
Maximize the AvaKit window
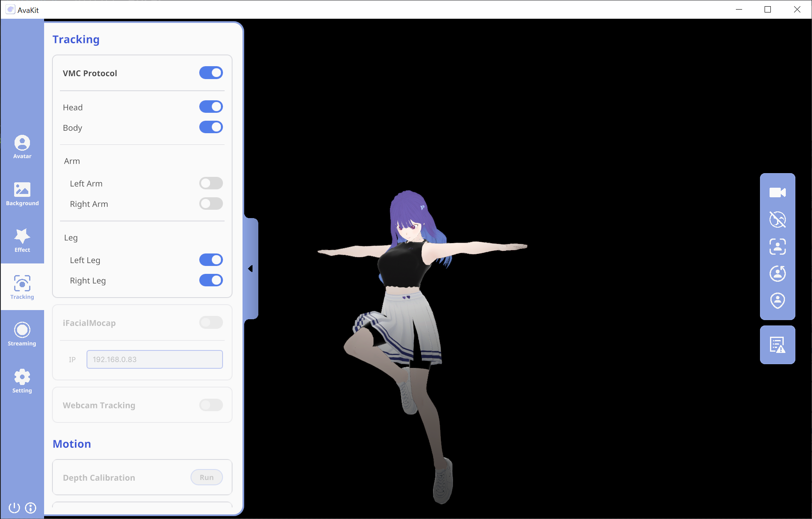click(x=768, y=10)
